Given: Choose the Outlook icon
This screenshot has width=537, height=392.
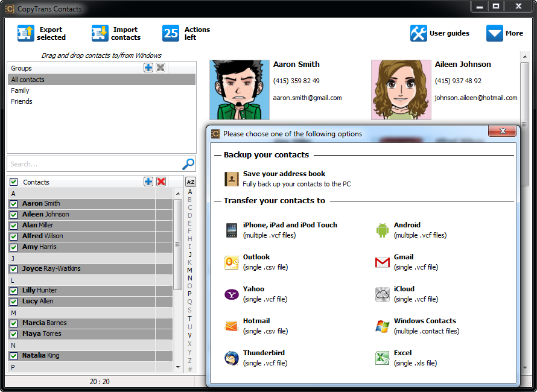Looking at the screenshot, I should [x=232, y=262].
